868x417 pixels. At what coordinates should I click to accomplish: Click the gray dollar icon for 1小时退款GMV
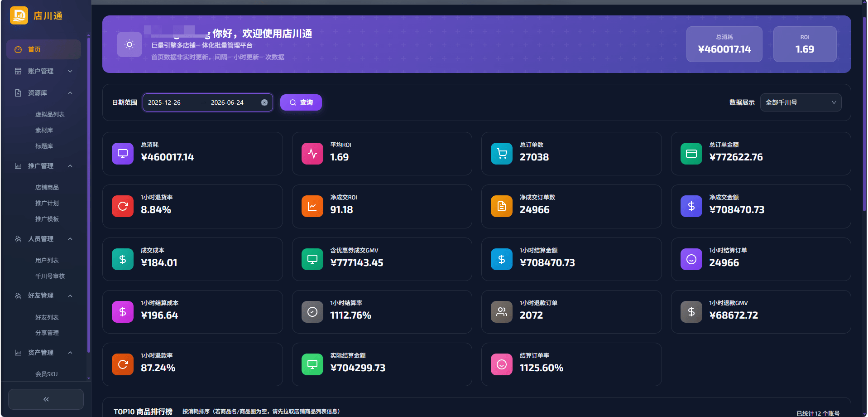click(691, 312)
